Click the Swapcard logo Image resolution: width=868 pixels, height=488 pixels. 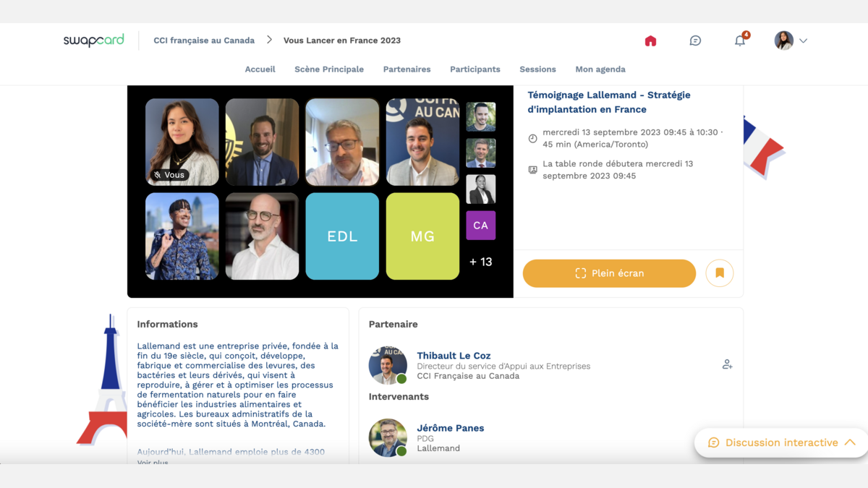[93, 40]
